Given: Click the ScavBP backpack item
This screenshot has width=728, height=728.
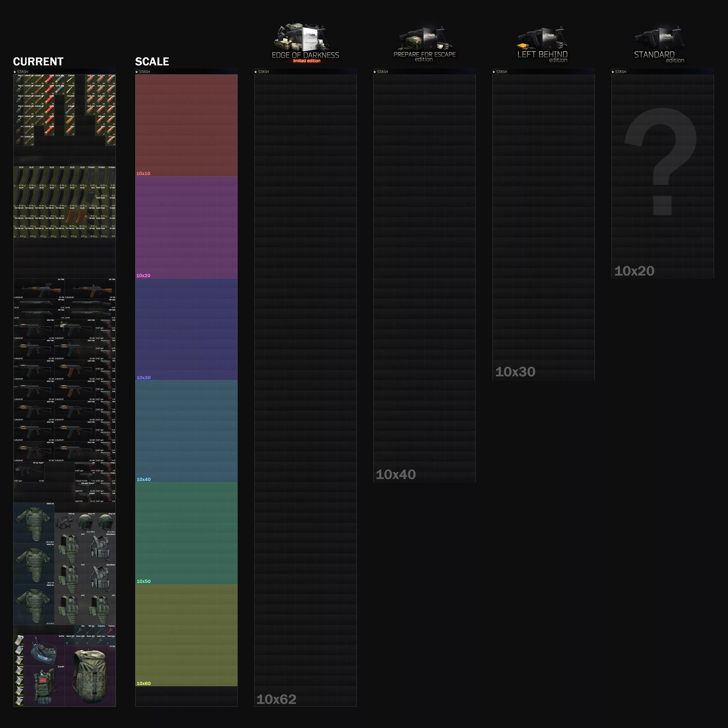Looking at the screenshot, I should point(44,686).
